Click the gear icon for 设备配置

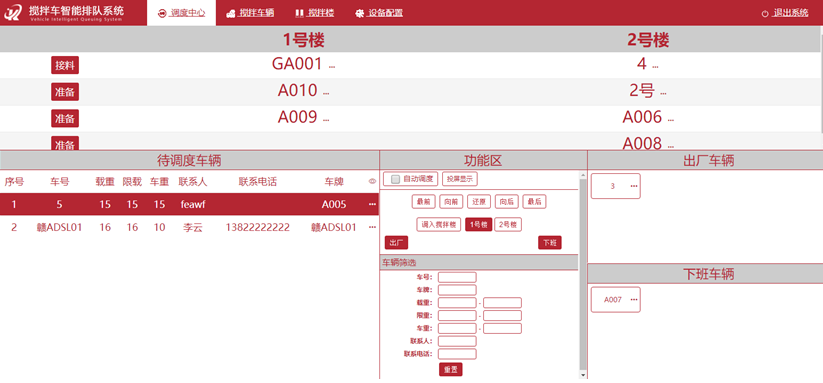tap(360, 14)
